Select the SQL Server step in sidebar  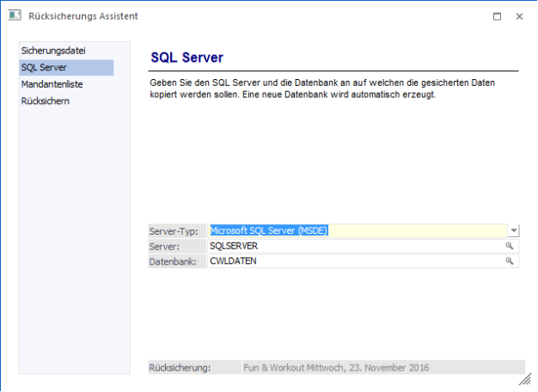coord(45,67)
